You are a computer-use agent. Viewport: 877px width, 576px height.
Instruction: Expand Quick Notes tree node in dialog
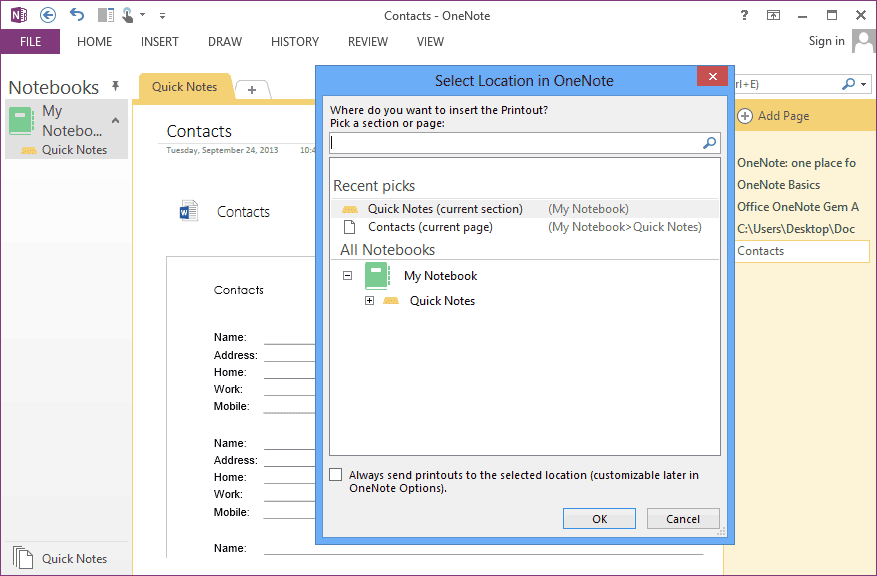tap(369, 301)
